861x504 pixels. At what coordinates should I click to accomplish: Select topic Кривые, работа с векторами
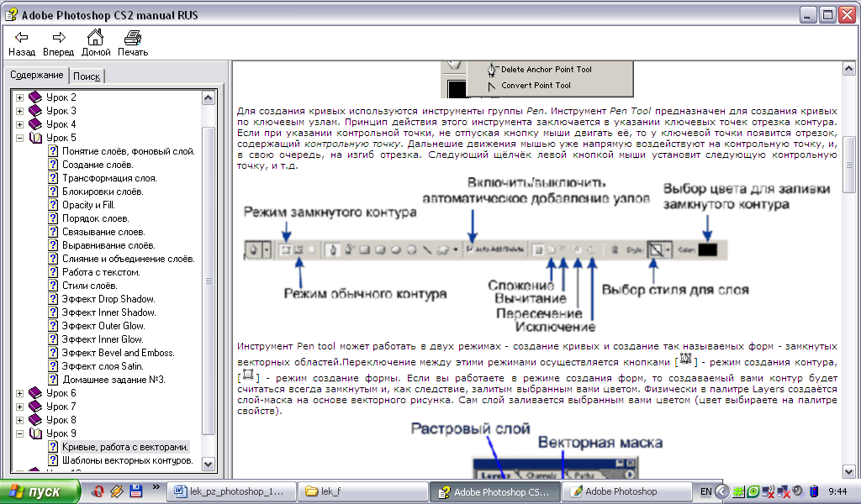point(125,447)
